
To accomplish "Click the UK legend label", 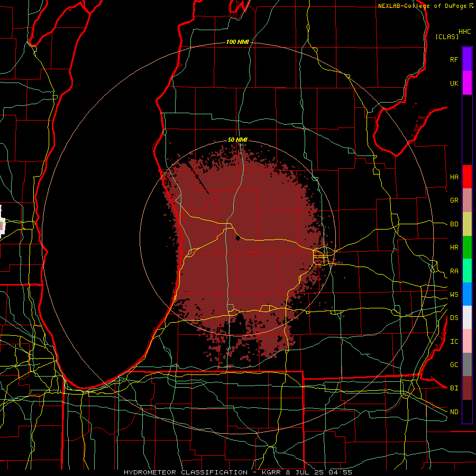I will (x=454, y=83).
